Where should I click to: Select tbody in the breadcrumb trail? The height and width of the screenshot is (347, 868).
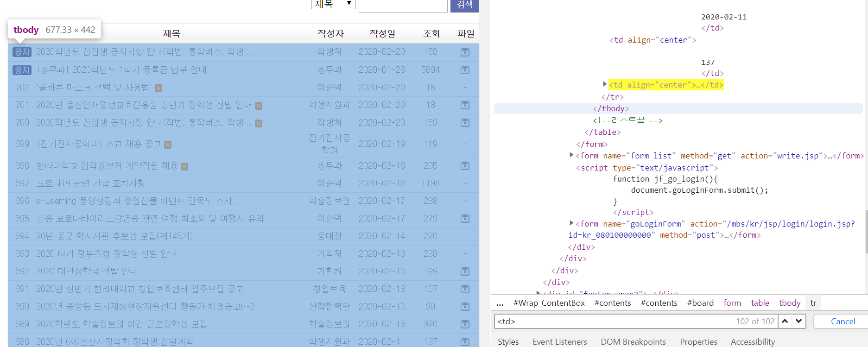point(789,303)
